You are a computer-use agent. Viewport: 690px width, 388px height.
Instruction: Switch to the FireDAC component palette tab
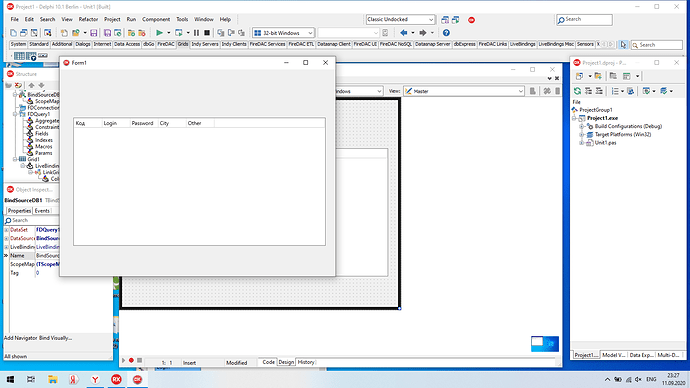click(x=166, y=44)
